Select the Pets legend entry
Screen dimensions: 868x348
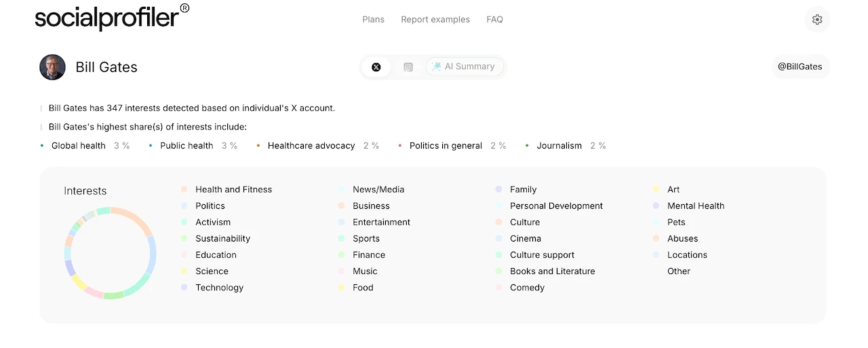click(x=669, y=223)
